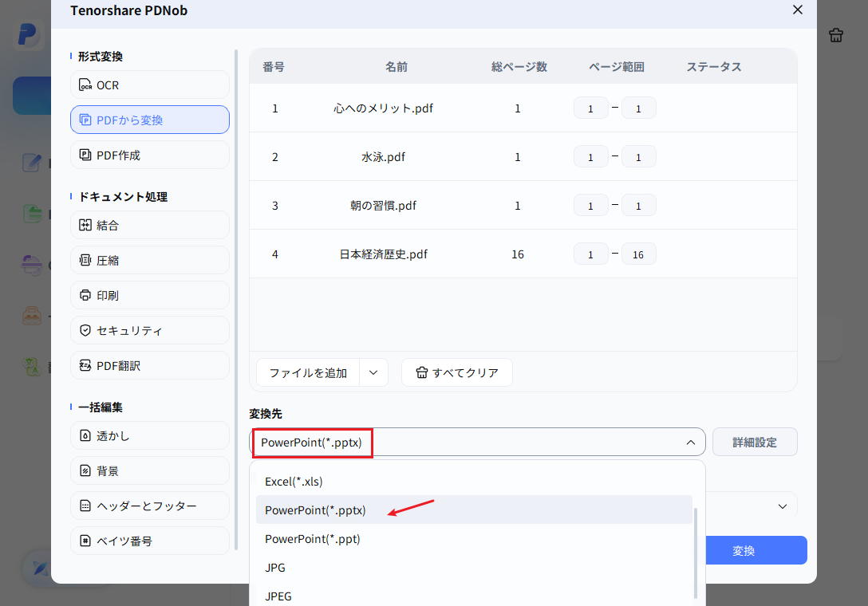Screen dimensions: 868x606
Task: Choose PowerPoint(*.pptx) in the list
Action: pyautogui.click(x=474, y=510)
